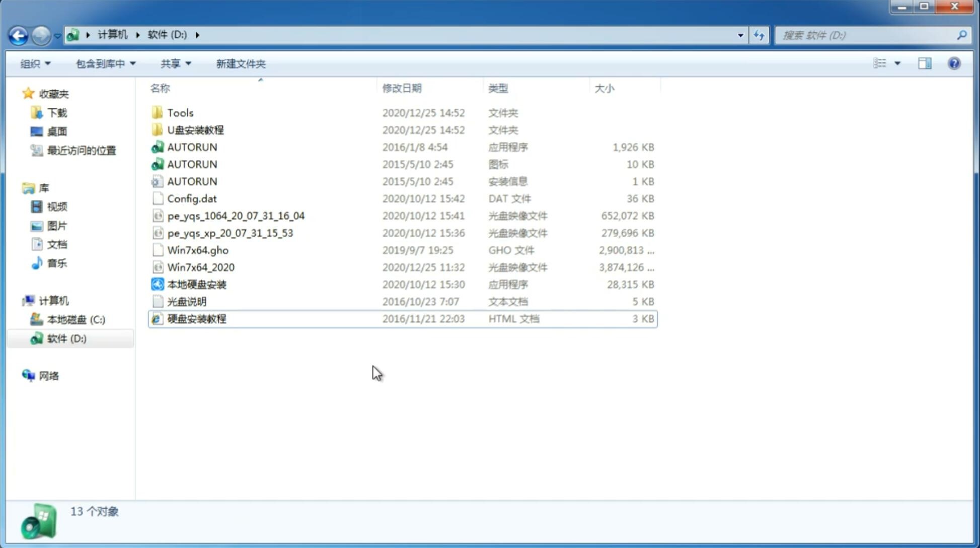Open Config.dat configuration file
The height and width of the screenshot is (548, 980).
(x=192, y=198)
